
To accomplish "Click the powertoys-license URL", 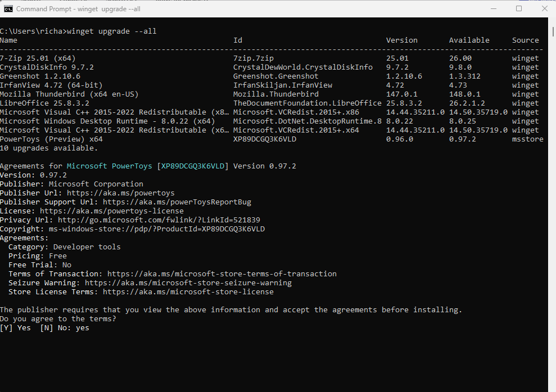I will pyautogui.click(x=112, y=211).
